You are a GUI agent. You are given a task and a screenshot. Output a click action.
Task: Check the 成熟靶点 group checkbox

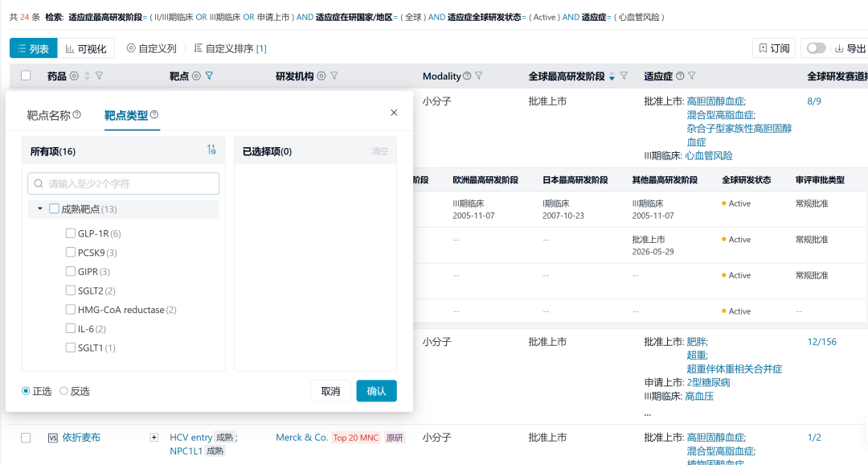pos(55,209)
